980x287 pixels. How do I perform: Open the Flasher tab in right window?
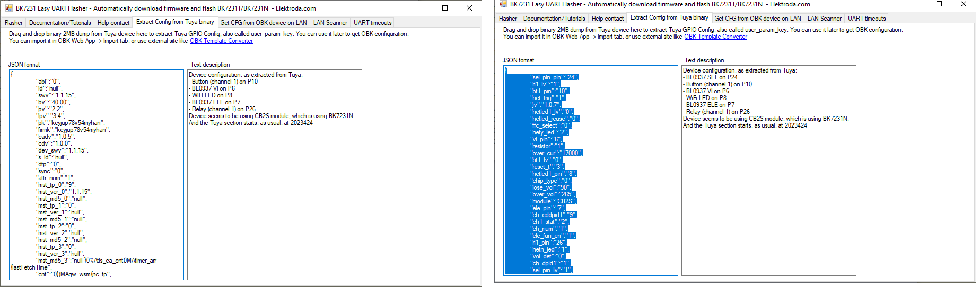[x=508, y=19]
